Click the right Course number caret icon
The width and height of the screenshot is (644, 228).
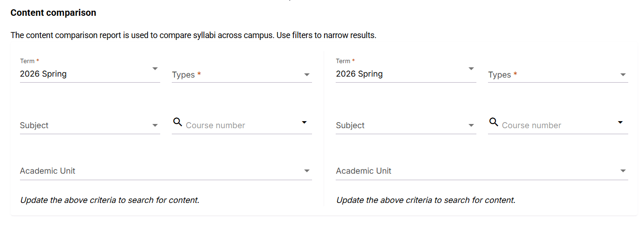click(x=620, y=122)
